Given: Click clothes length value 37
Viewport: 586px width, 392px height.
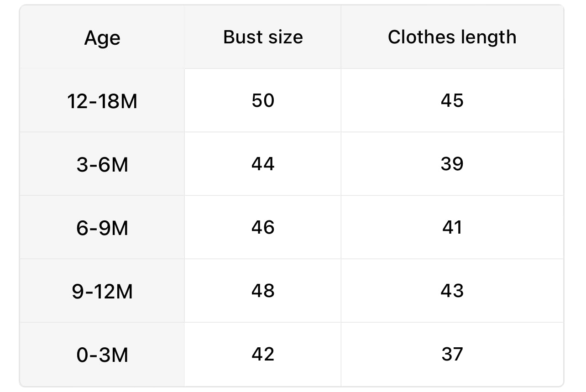Looking at the screenshot, I should [x=452, y=354].
